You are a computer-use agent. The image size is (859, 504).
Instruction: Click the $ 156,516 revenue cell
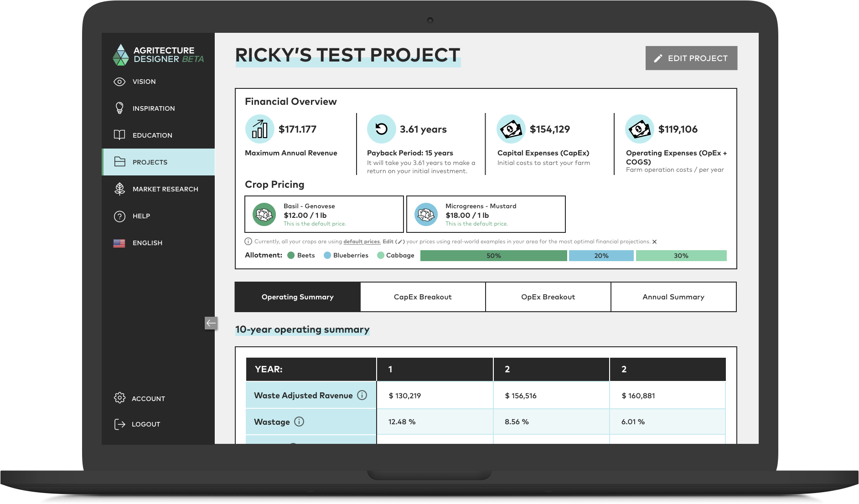point(552,396)
